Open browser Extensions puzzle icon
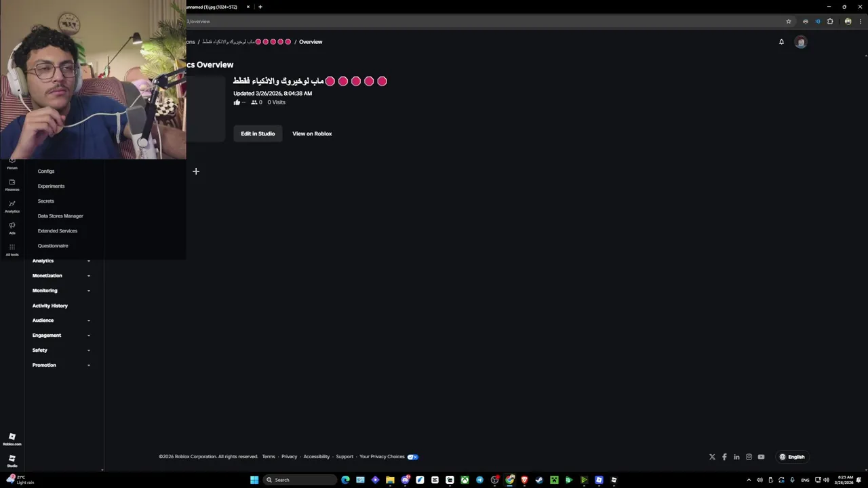868x488 pixels. tap(830, 22)
